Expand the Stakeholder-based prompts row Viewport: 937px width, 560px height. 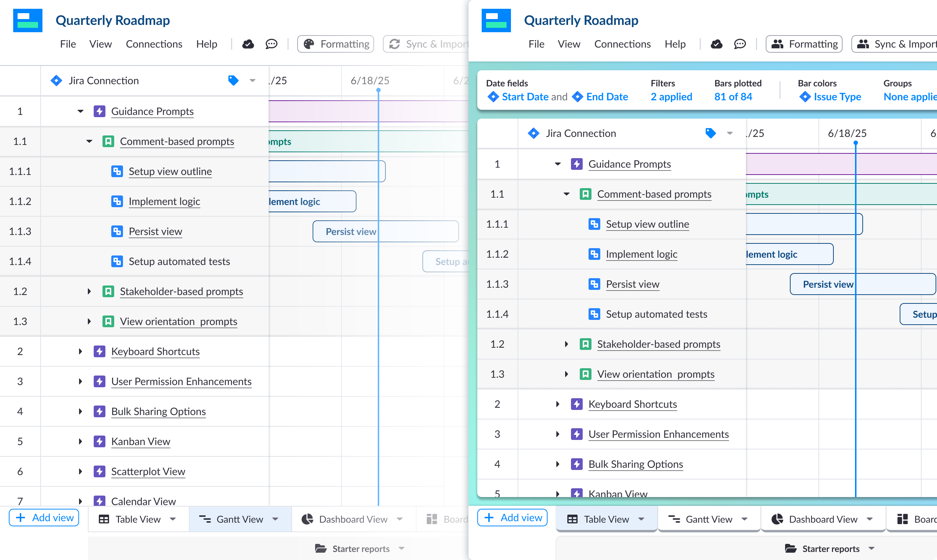click(x=89, y=291)
